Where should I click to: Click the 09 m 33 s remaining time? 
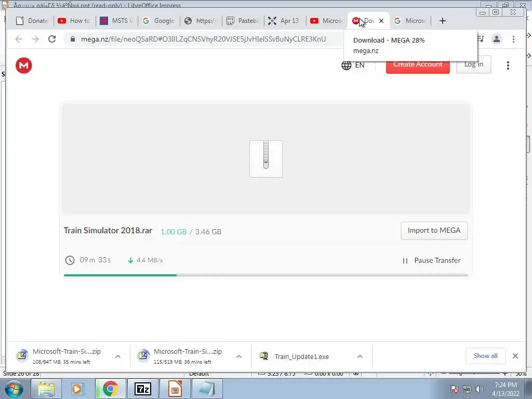[x=95, y=260]
